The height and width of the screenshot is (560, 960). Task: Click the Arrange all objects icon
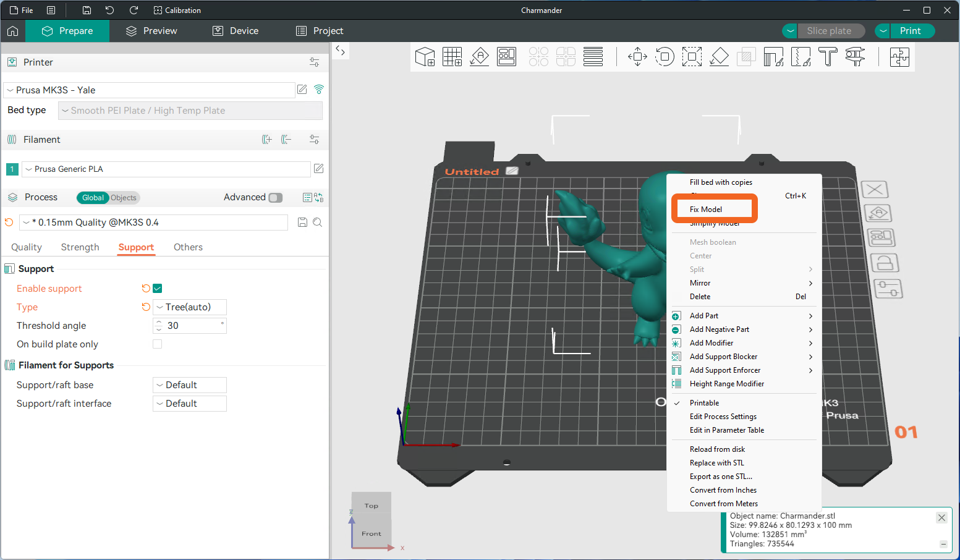(x=507, y=57)
